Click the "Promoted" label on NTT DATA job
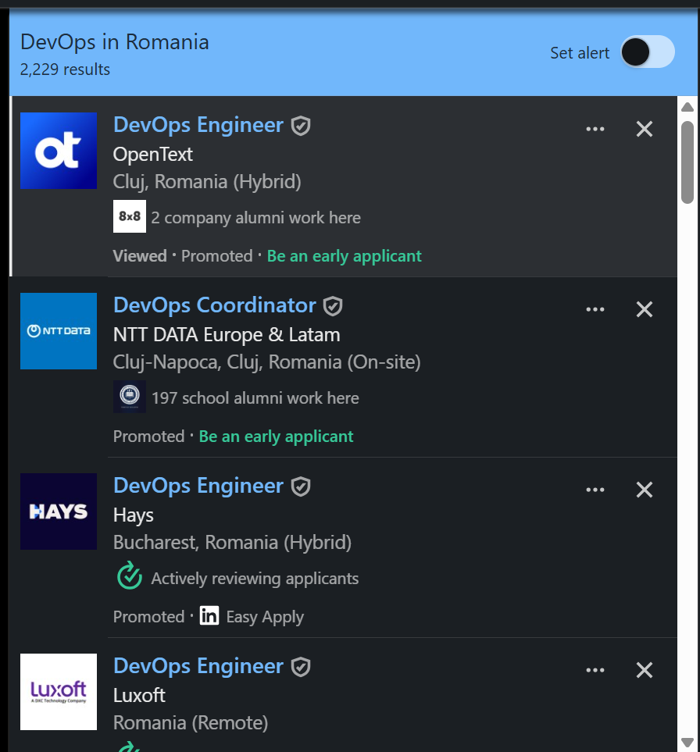This screenshot has height=752, width=700. coord(148,437)
